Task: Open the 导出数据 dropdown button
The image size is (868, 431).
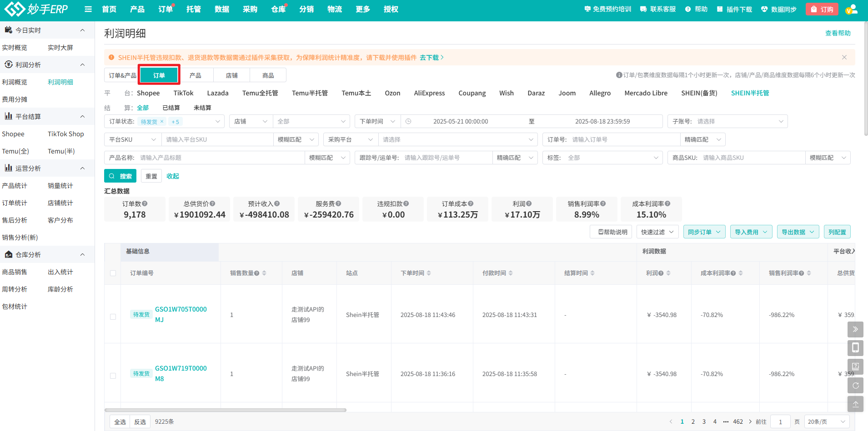Action: pos(798,232)
